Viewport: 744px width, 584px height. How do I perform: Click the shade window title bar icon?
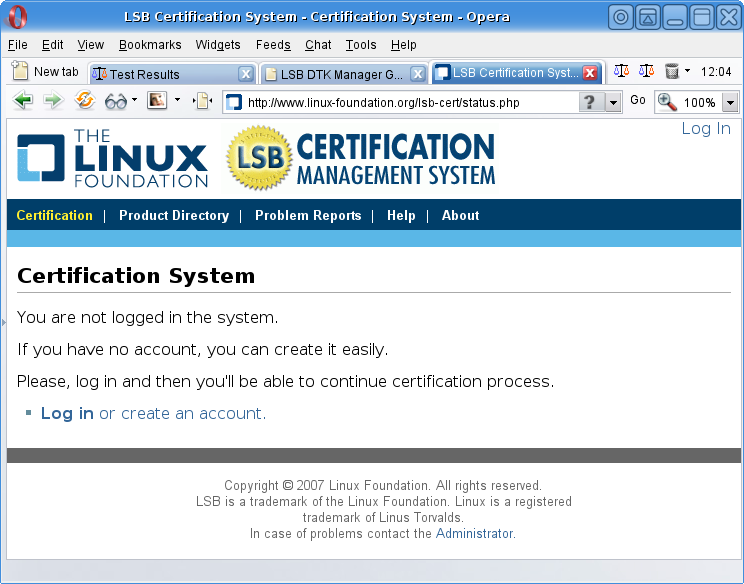pyautogui.click(x=648, y=18)
